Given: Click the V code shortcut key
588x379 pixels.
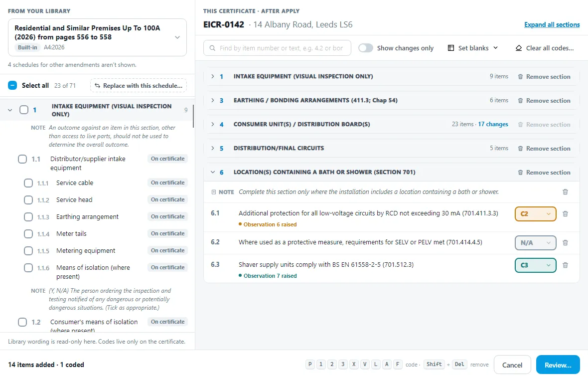Looking at the screenshot, I should click(x=365, y=365).
